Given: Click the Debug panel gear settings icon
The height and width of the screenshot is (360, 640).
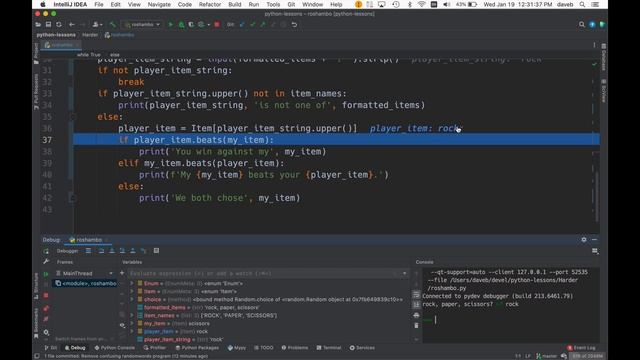Looking at the screenshot, I should click(584, 240).
